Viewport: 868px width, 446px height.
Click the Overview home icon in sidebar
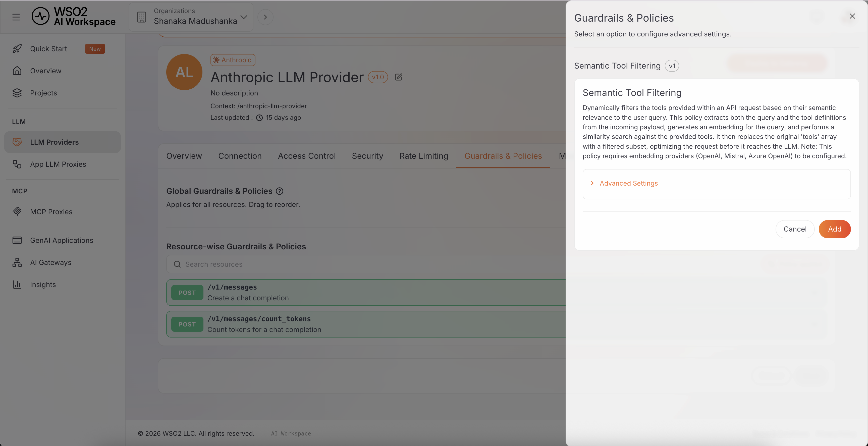pos(17,71)
